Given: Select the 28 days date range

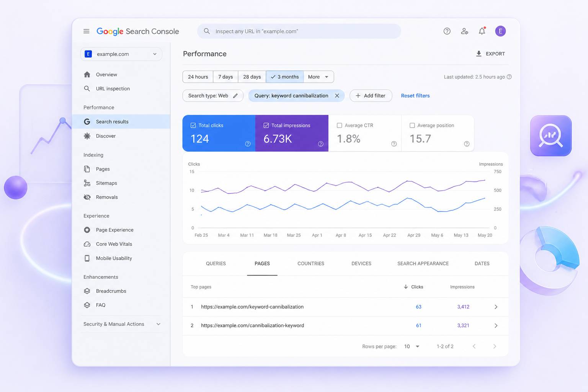Looking at the screenshot, I should [252, 77].
